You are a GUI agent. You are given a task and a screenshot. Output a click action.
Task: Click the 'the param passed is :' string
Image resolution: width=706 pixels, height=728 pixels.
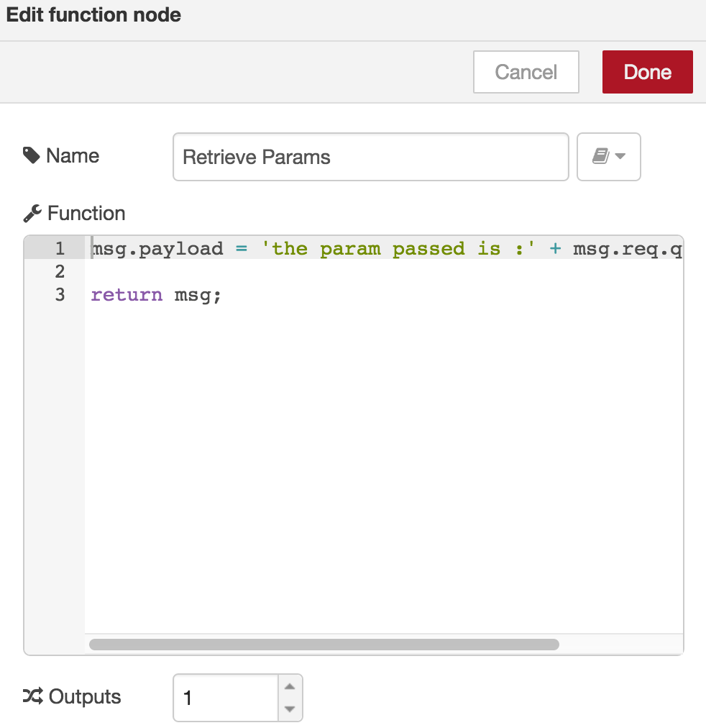coord(398,249)
